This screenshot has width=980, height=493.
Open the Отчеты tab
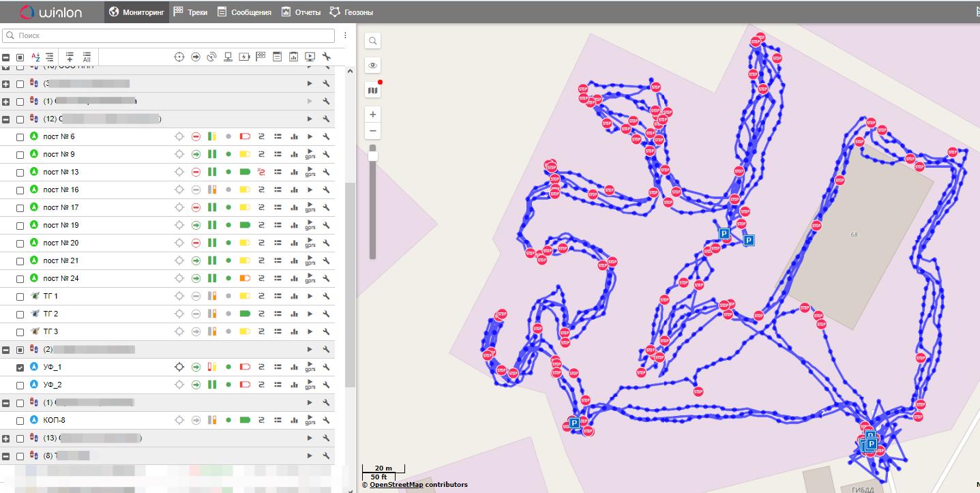coord(301,12)
